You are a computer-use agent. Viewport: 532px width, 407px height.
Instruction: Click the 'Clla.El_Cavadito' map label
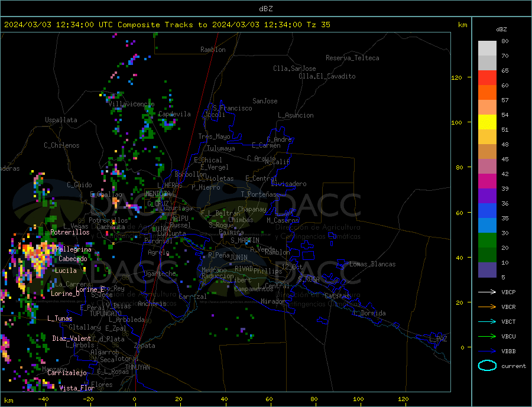pyautogui.click(x=327, y=76)
